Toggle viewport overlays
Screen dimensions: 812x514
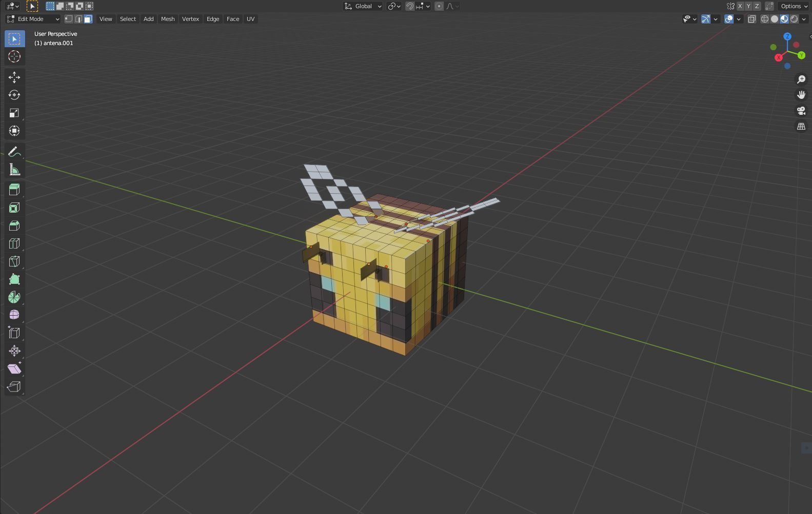729,19
